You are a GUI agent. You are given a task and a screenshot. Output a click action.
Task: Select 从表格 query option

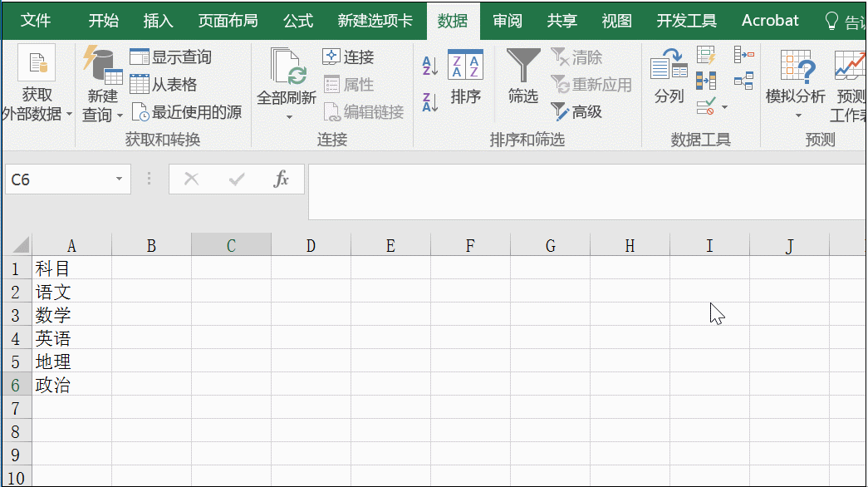pyautogui.click(x=164, y=85)
